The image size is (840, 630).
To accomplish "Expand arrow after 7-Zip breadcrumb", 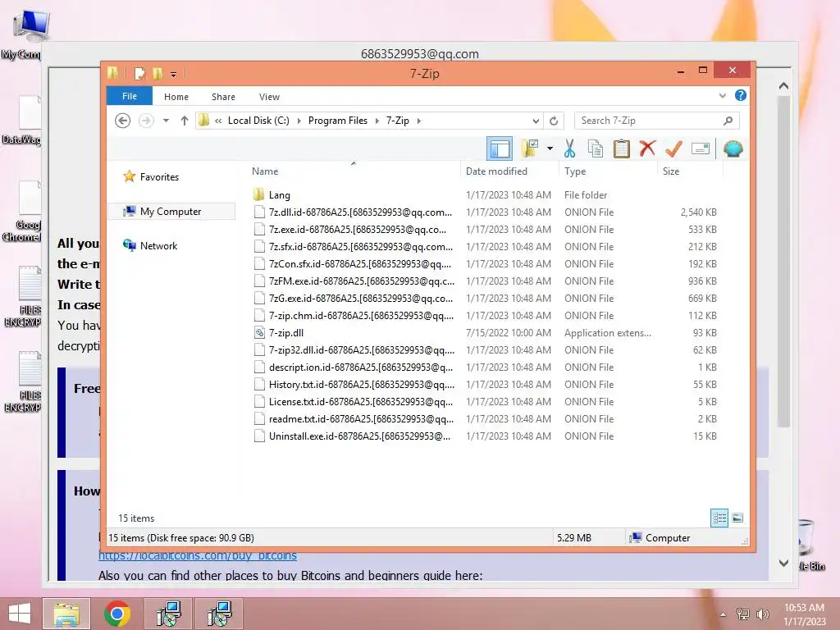I will (x=419, y=121).
